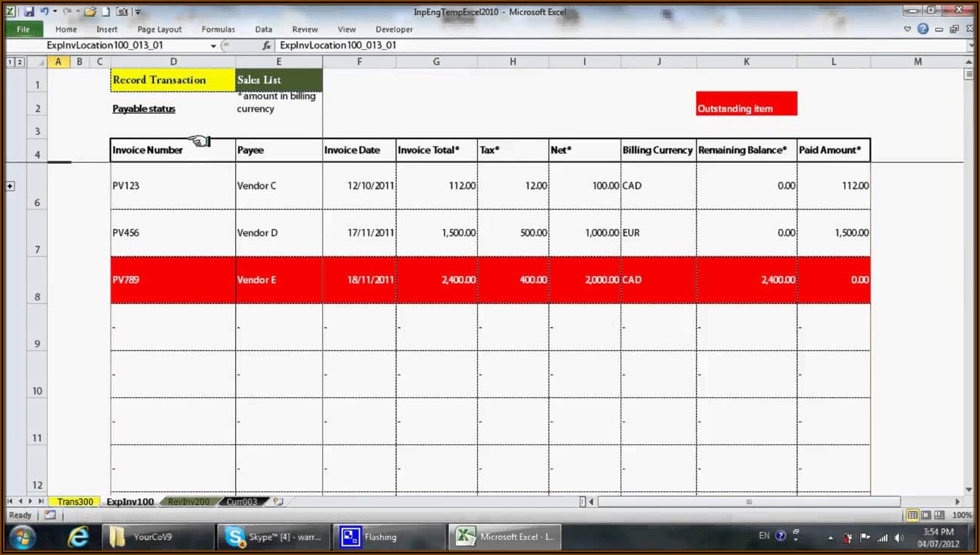This screenshot has height=555, width=980.
Task: Click the Save icon in Quick Access toolbar
Action: pyautogui.click(x=29, y=12)
